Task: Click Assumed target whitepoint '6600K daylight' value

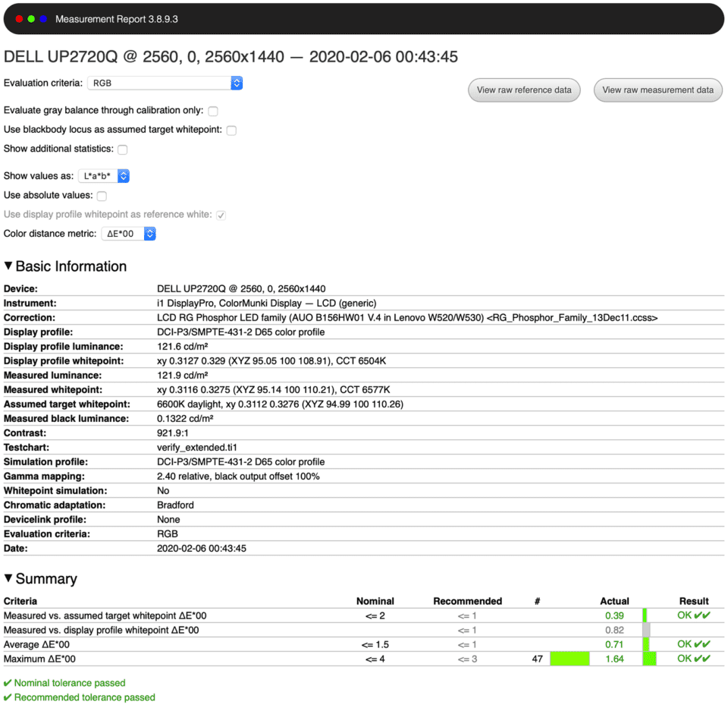Action: point(280,404)
